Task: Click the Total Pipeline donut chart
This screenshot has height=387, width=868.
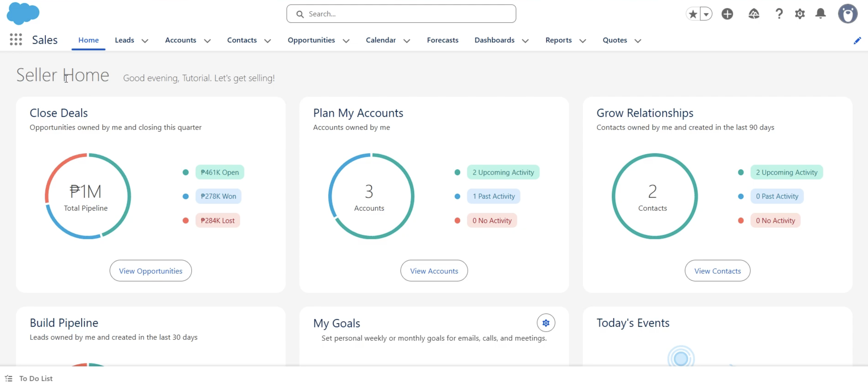Action: point(88,196)
